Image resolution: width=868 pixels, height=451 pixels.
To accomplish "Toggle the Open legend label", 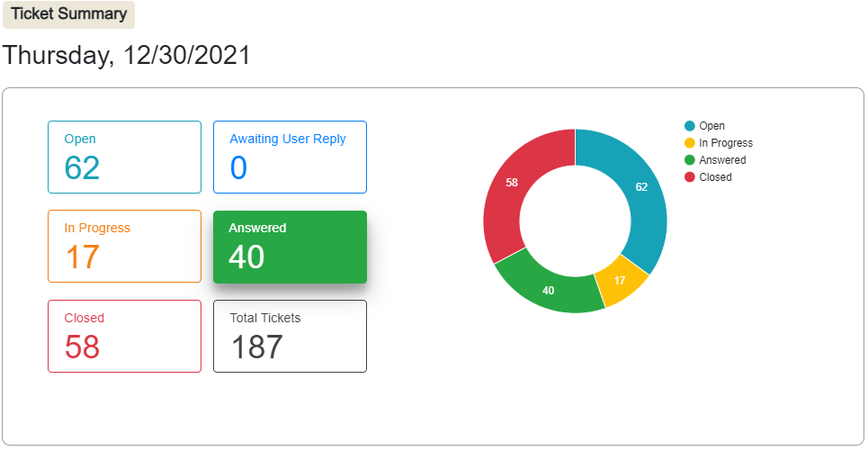I will pyautogui.click(x=711, y=126).
